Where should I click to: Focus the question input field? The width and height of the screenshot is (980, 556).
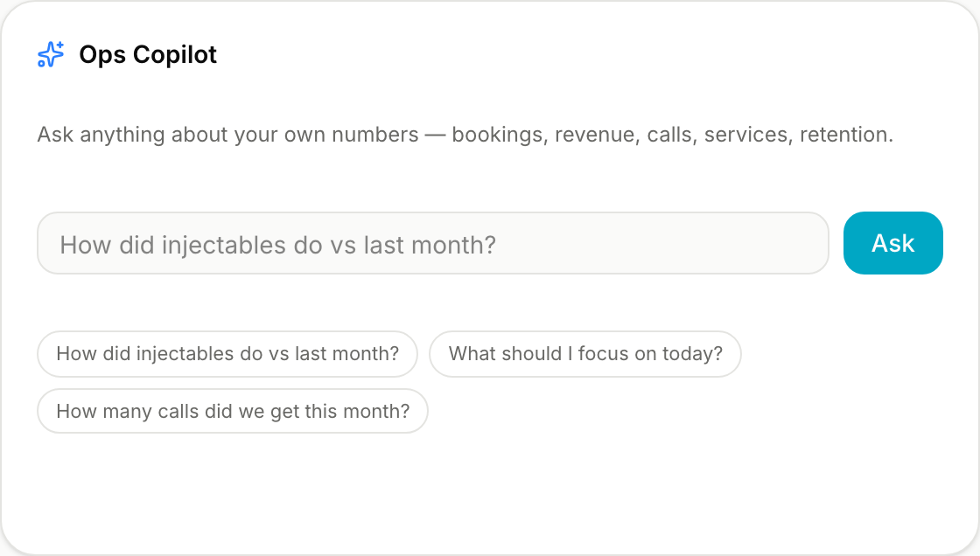433,243
